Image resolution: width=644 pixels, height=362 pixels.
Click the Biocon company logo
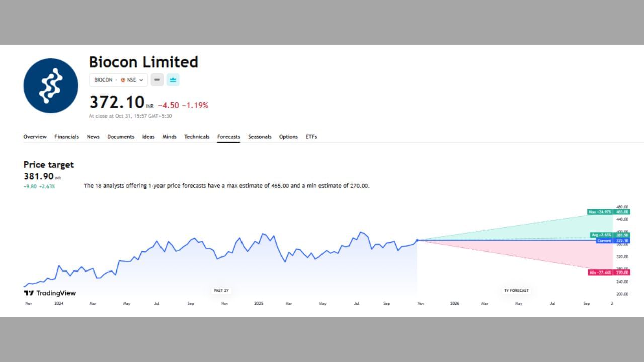coord(51,85)
